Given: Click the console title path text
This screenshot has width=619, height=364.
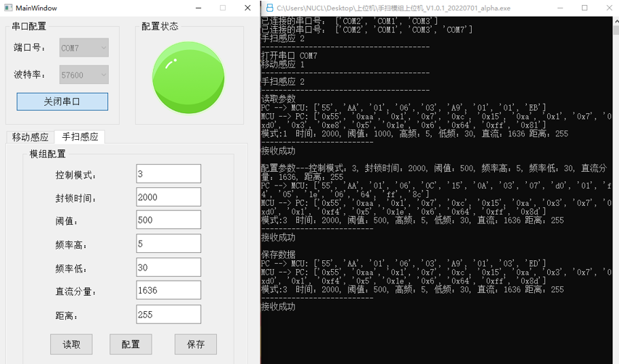Looking at the screenshot, I should pos(393,8).
